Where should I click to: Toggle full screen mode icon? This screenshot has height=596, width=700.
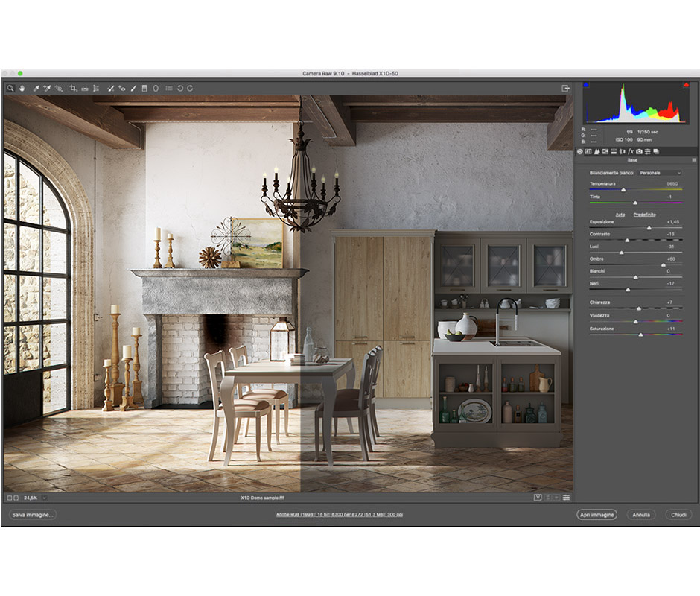tap(565, 88)
